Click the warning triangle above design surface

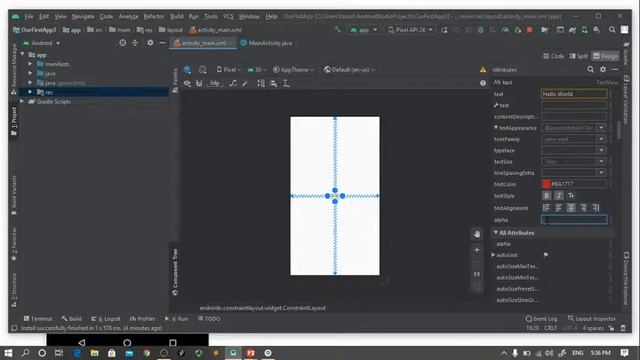pos(483,70)
